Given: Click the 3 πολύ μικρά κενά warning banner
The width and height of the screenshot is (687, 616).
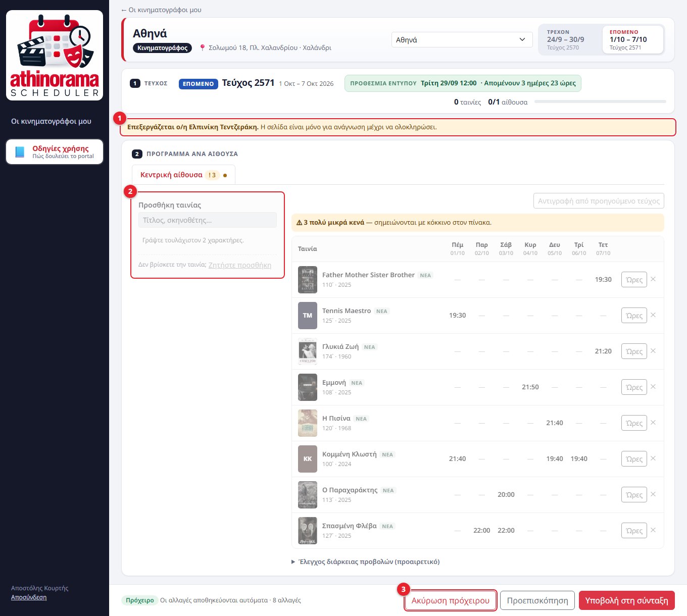Looking at the screenshot, I should 478,223.
